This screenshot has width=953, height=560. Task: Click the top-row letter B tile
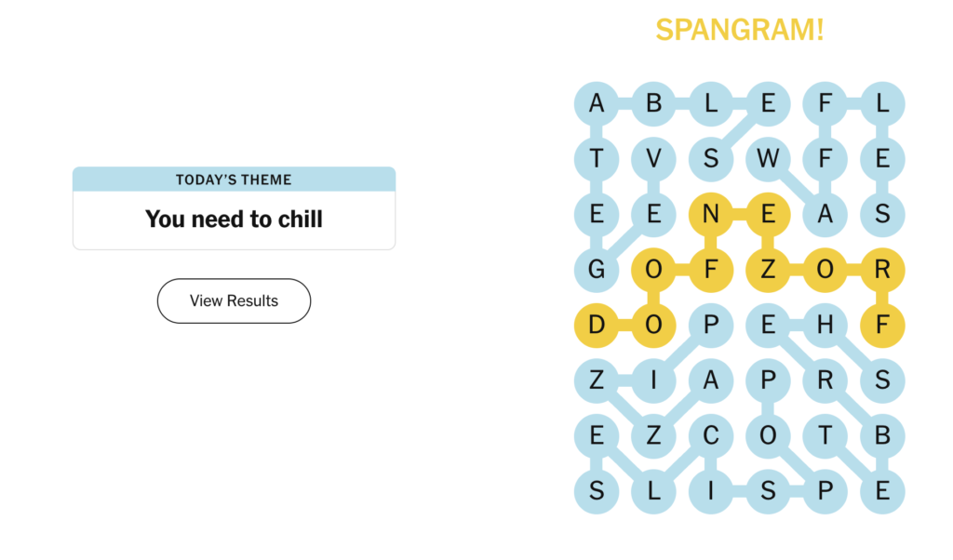pos(653,103)
